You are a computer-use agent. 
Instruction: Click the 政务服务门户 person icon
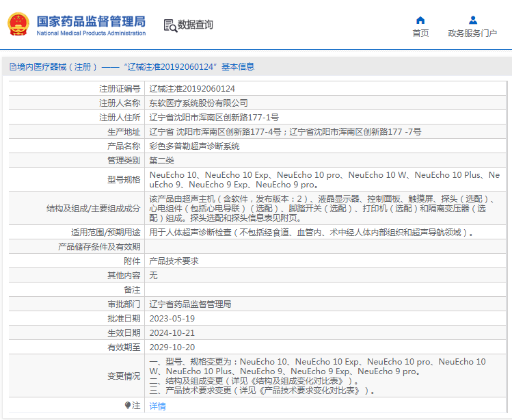tap(473, 21)
